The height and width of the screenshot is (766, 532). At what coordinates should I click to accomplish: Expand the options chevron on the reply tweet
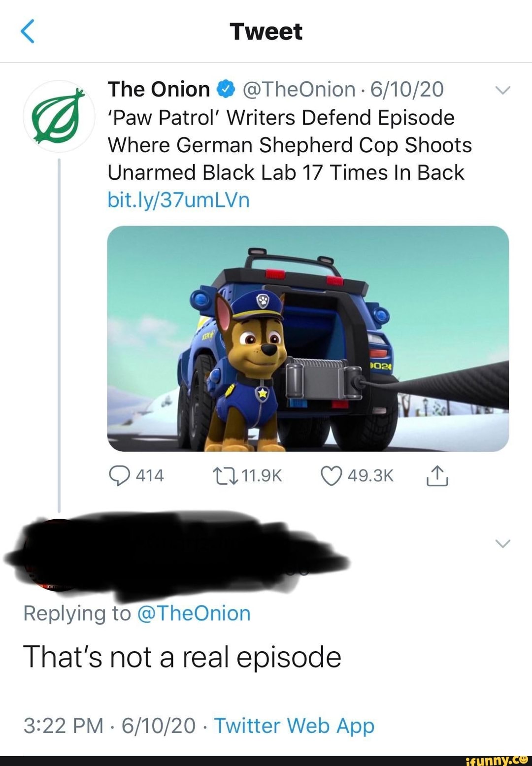(x=502, y=543)
